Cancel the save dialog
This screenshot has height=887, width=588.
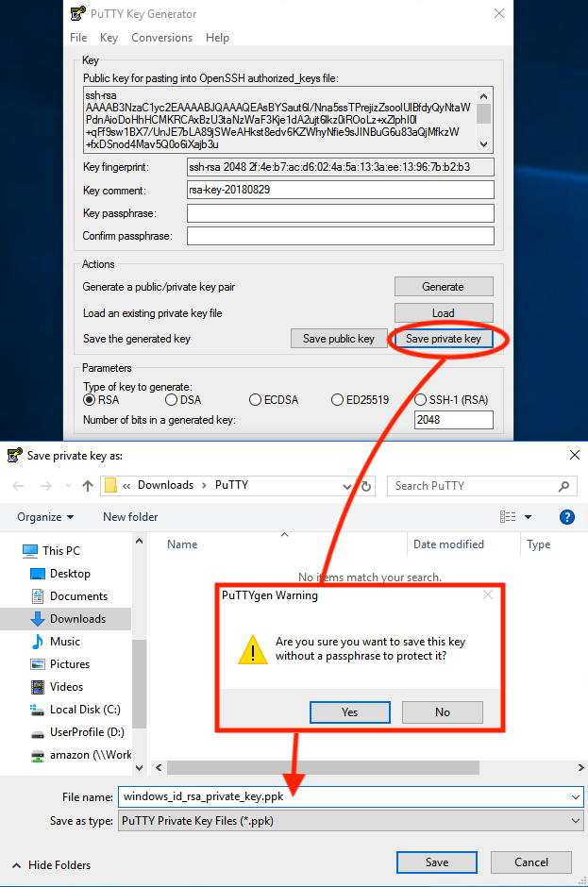(530, 862)
